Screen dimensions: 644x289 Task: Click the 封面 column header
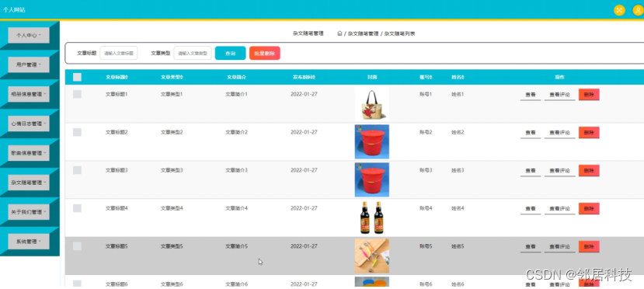(x=372, y=77)
